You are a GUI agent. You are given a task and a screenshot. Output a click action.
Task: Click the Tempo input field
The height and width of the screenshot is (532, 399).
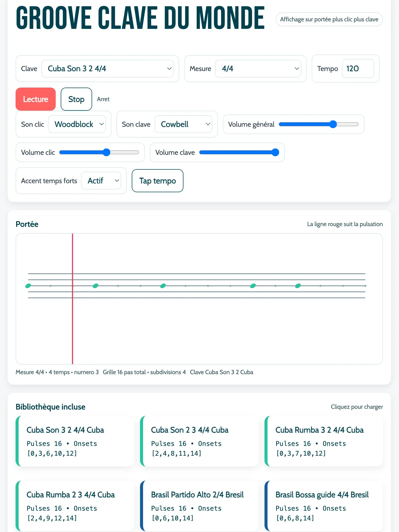[x=358, y=69]
